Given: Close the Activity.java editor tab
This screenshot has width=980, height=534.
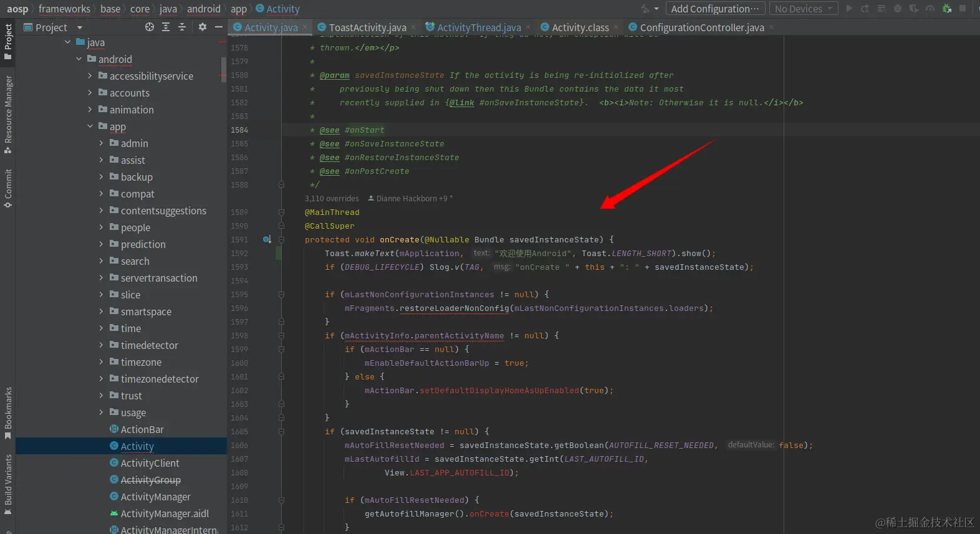Looking at the screenshot, I should pyautogui.click(x=305, y=27).
